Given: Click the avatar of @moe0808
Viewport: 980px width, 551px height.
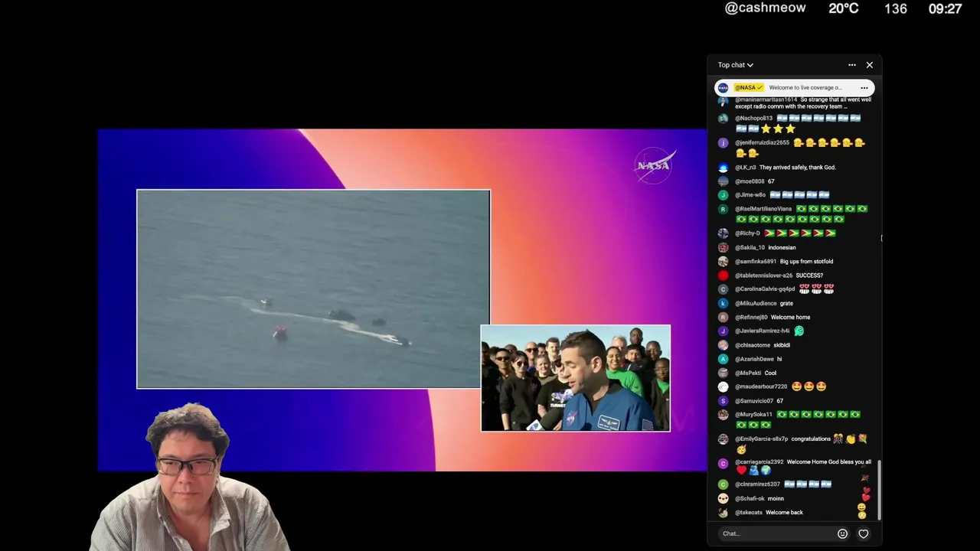Looking at the screenshot, I should pyautogui.click(x=723, y=181).
